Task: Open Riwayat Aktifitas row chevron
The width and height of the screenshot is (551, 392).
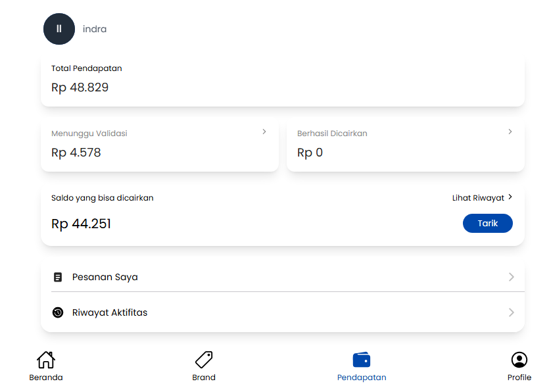Action: pos(512,312)
